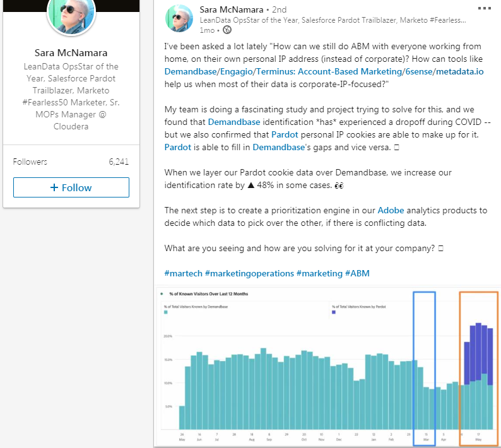
Task: Open the known visitors bar chart image
Action: (327, 367)
